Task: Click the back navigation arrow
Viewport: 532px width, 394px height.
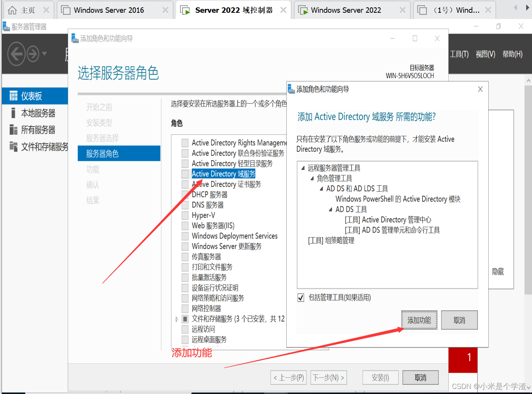Action: (16, 53)
